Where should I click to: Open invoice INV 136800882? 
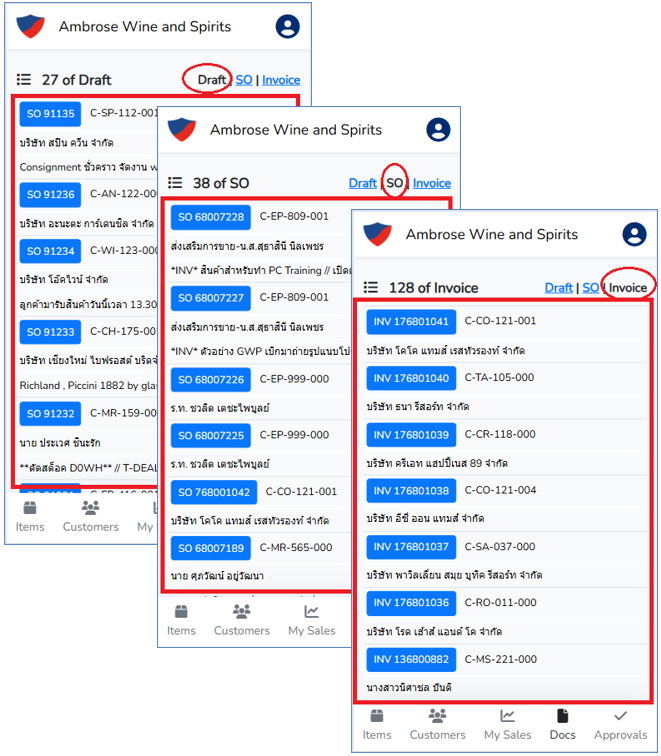411,659
